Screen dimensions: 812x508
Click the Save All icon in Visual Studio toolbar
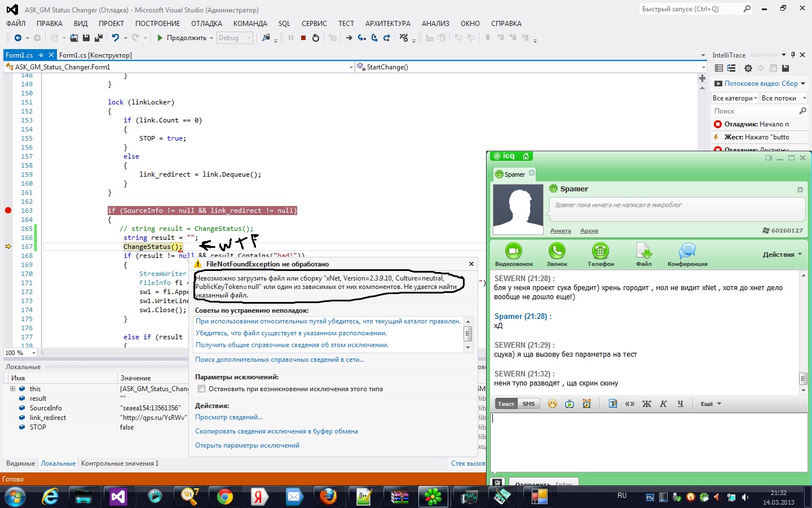98,38
